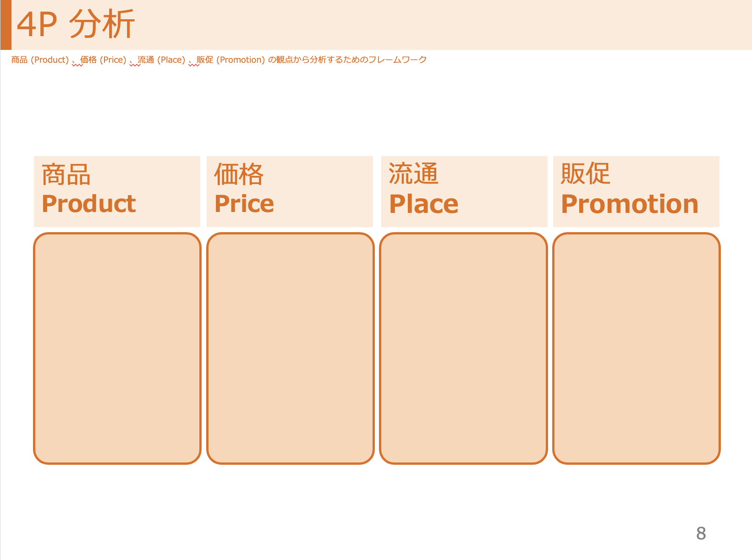The width and height of the screenshot is (752, 560).
Task: Click the bold "Place" column heading
Action: [x=423, y=204]
